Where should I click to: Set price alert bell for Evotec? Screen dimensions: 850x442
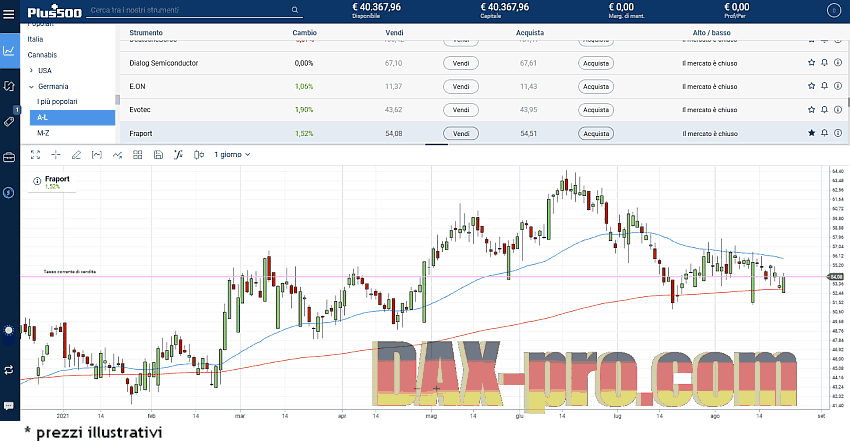pyautogui.click(x=825, y=110)
